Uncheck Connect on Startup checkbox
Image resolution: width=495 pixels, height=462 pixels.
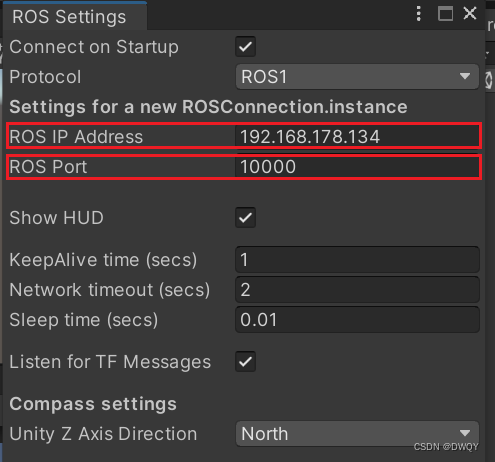[245, 46]
